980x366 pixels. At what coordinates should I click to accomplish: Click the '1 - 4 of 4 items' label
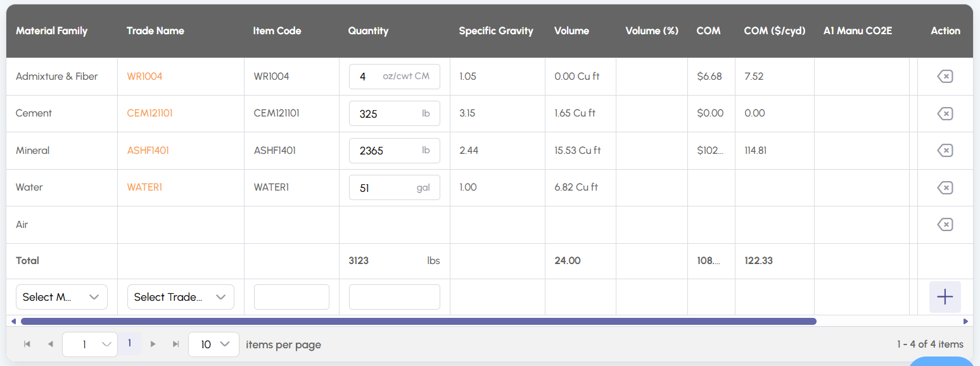[x=930, y=344]
